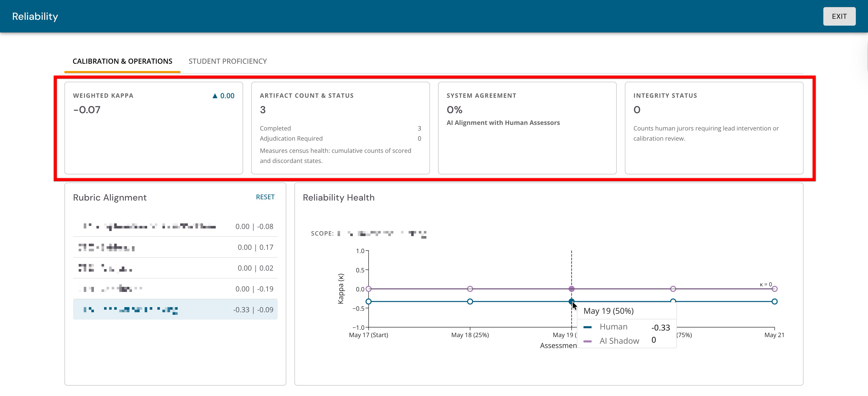Click the -0.07 Weighted Kappa value
The width and height of the screenshot is (868, 396).
pos(87,110)
